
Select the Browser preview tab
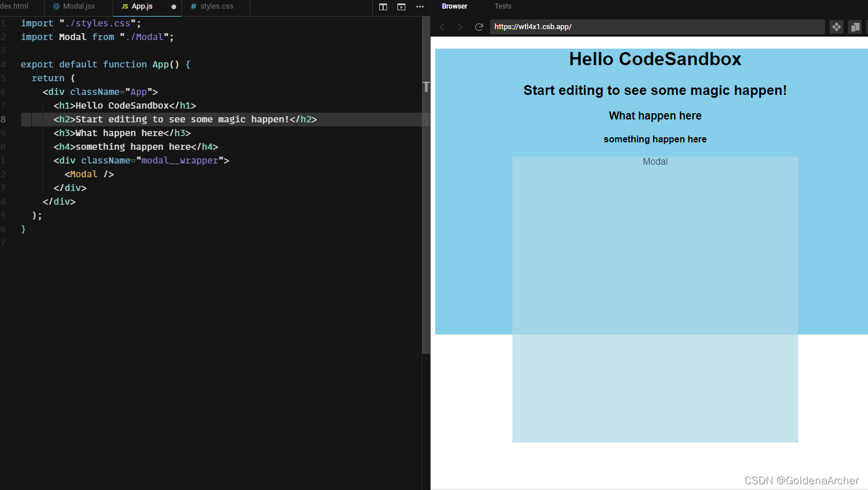click(x=455, y=6)
